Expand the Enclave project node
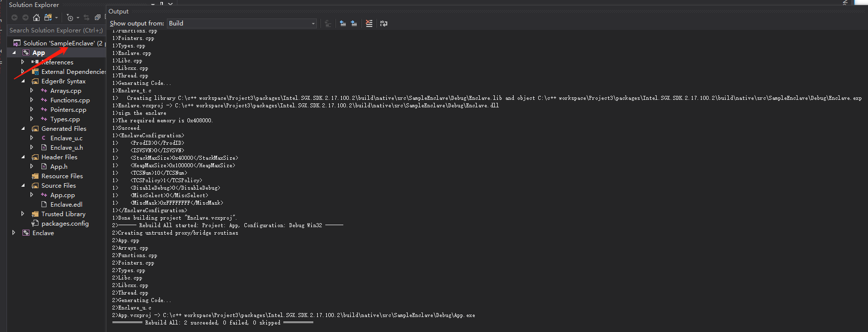Screen dimensions: 868x332 [14, 233]
